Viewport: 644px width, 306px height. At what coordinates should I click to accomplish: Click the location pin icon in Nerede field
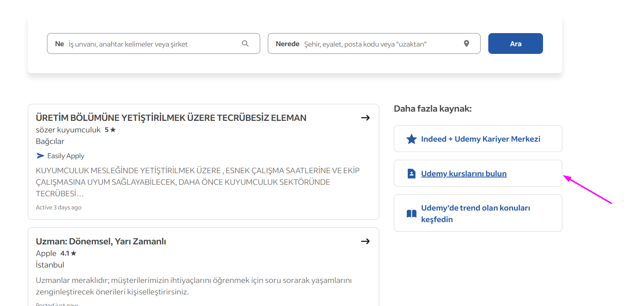[x=466, y=43]
